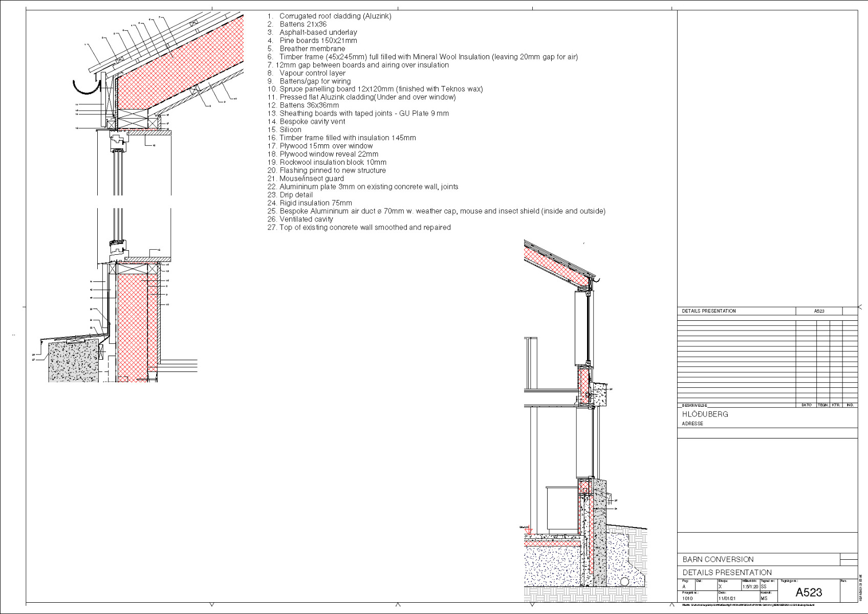
Task: Click red hatched insulation in eaves detail
Action: pos(179,67)
